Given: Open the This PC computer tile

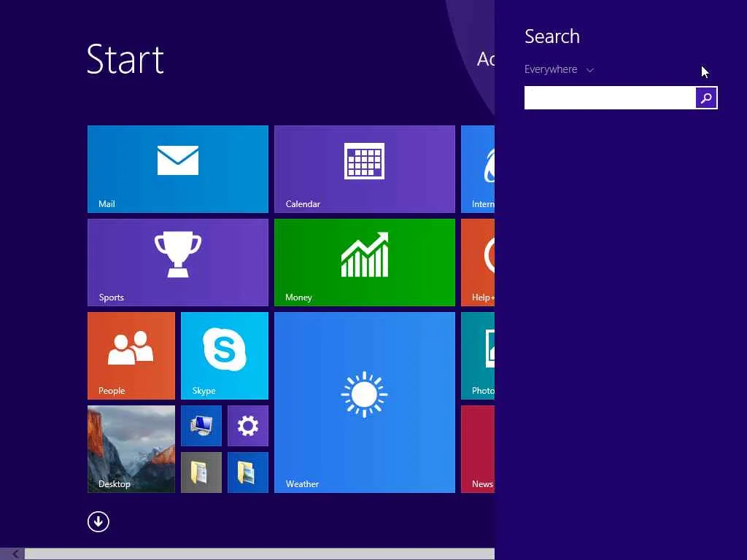Looking at the screenshot, I should point(201,426).
